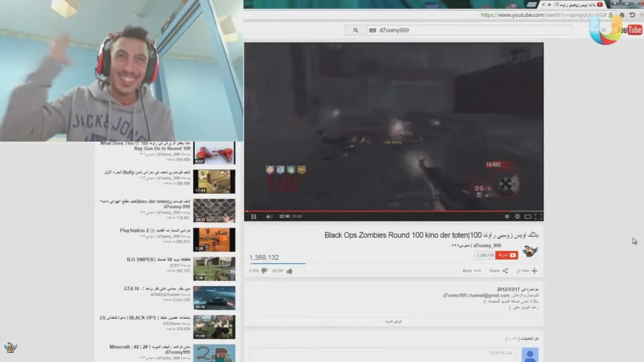Click the 1,249,718 subscriber count
Viewport: 644px width, 362px height.
tap(485, 255)
